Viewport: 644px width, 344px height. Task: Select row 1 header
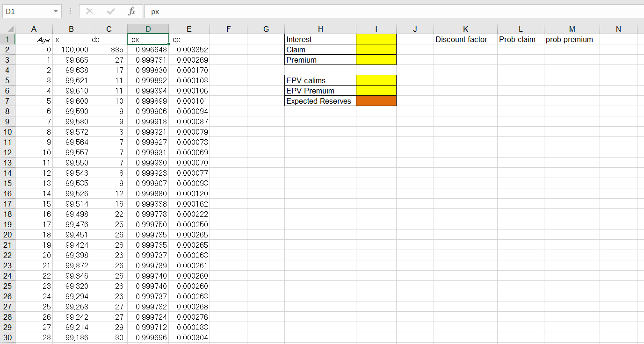coord(7,39)
